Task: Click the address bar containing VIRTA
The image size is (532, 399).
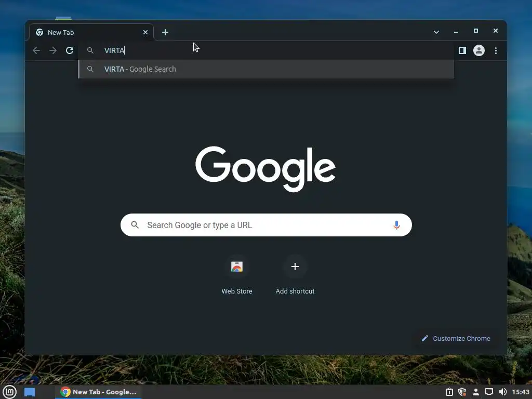Action: (266, 50)
